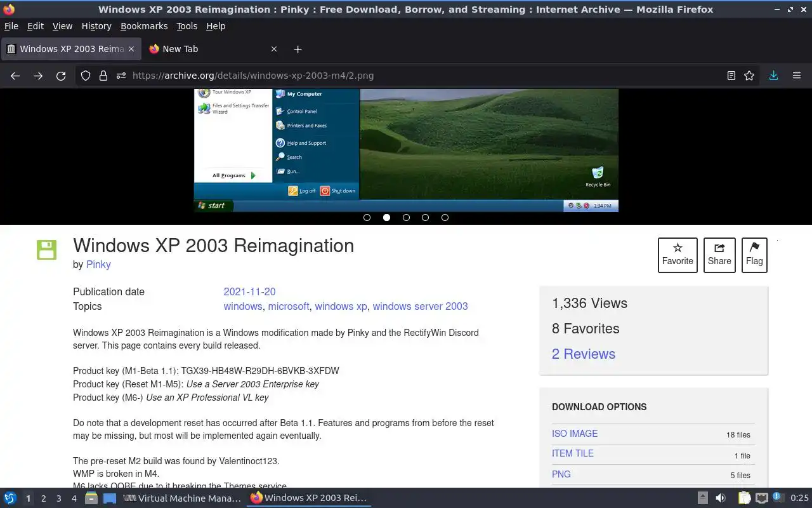Image resolution: width=812 pixels, height=508 pixels.
Task: Open the History menu
Action: click(96, 26)
